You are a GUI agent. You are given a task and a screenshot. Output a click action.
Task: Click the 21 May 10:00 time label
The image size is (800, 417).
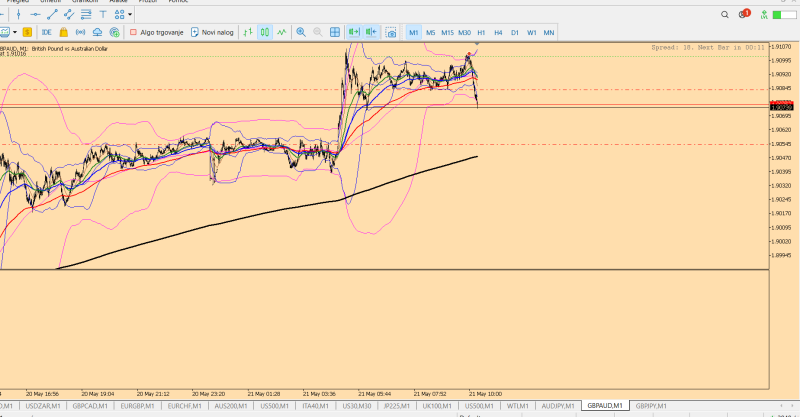pos(485,394)
